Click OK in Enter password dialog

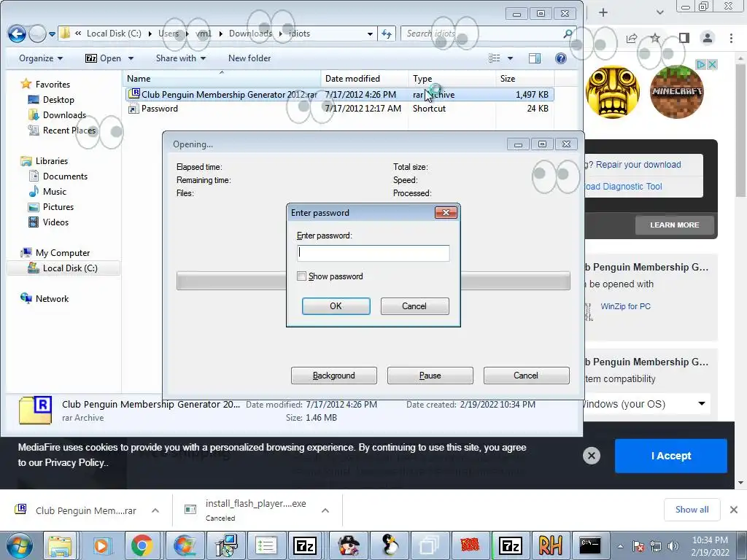[336, 306]
